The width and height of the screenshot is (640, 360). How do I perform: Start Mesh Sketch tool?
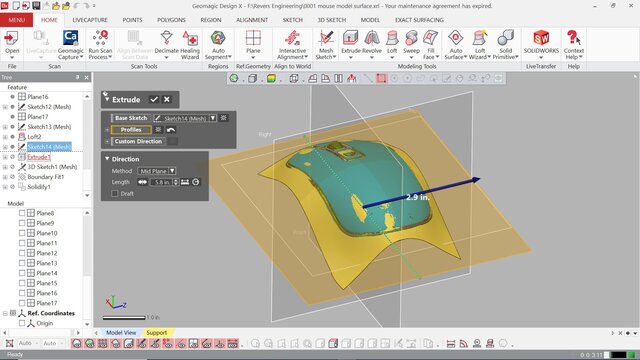click(326, 44)
